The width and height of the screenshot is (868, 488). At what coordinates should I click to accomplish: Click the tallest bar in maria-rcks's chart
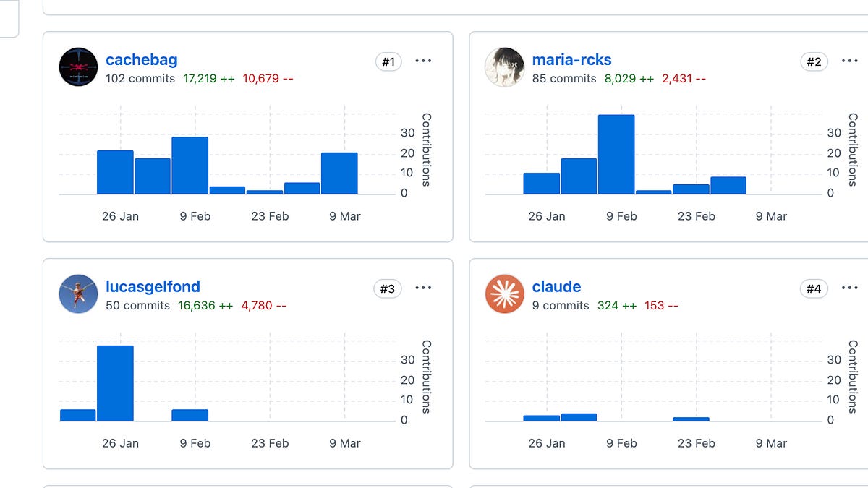616,153
